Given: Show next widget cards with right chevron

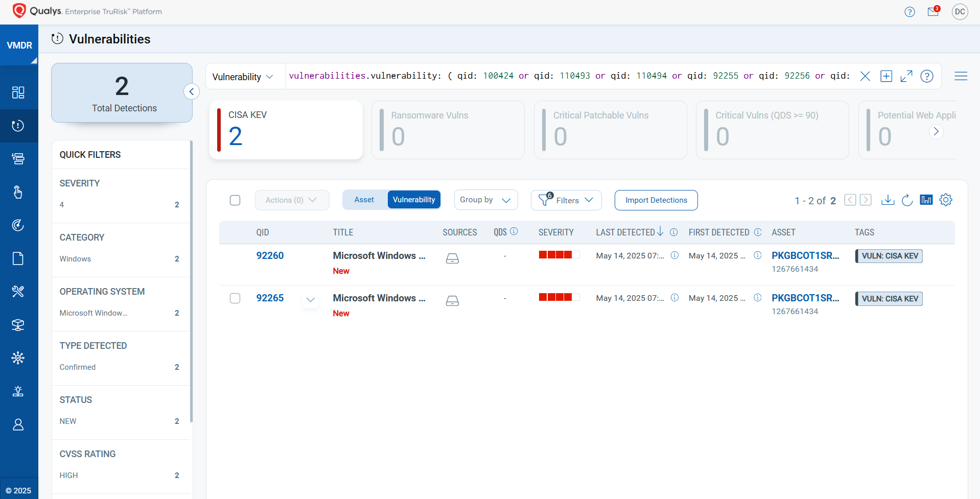Looking at the screenshot, I should click(x=936, y=131).
